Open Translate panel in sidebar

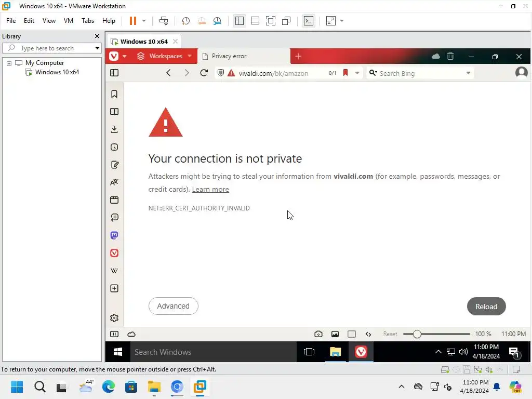[x=114, y=182]
